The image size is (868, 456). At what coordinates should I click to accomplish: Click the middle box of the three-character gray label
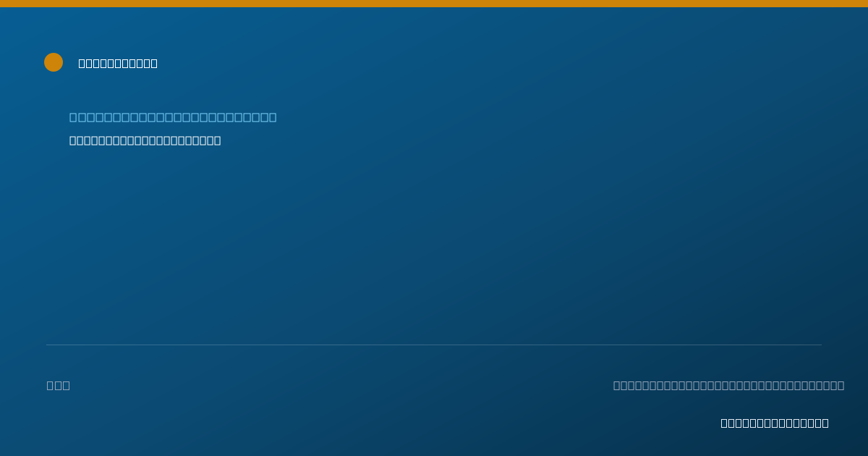(x=59, y=386)
